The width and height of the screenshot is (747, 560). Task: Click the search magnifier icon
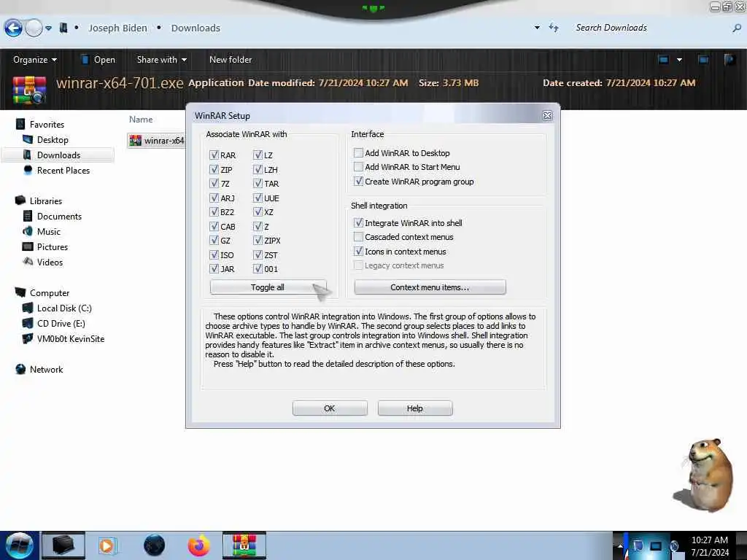click(737, 28)
